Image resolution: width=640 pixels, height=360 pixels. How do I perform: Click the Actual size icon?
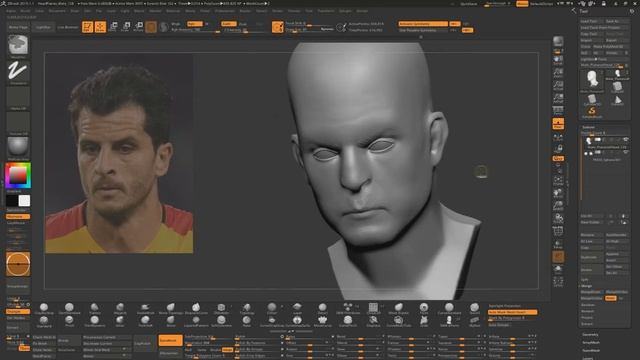558,85
